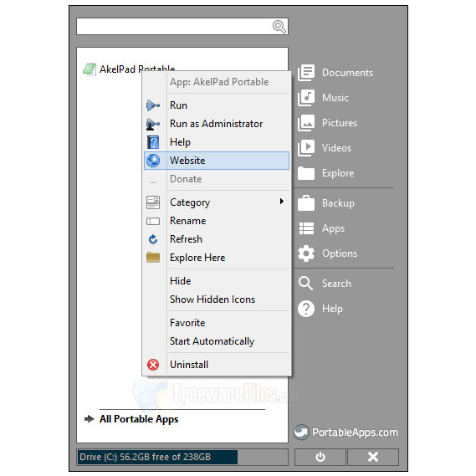The height and width of the screenshot is (476, 476).
Task: Click the Website globe icon
Action: tap(153, 161)
